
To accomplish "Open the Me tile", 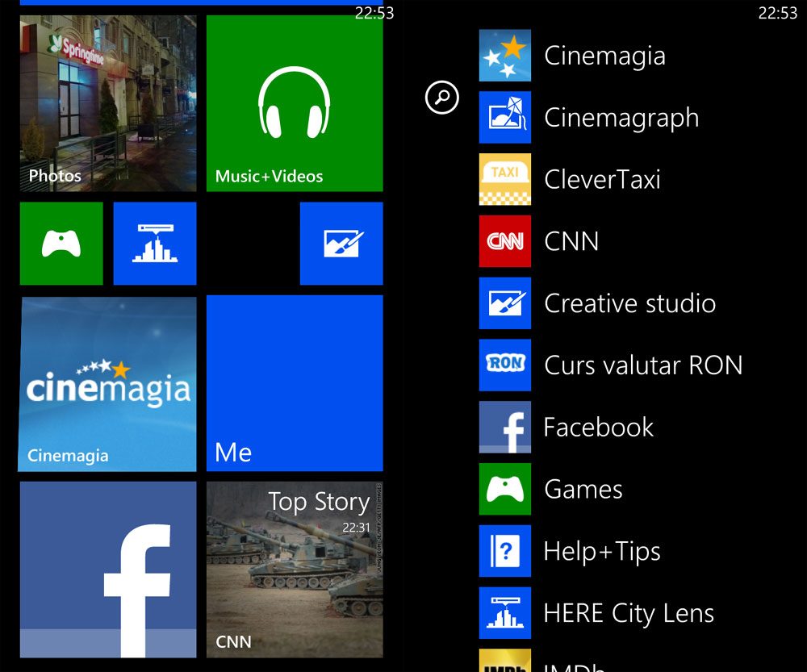I will tap(295, 383).
